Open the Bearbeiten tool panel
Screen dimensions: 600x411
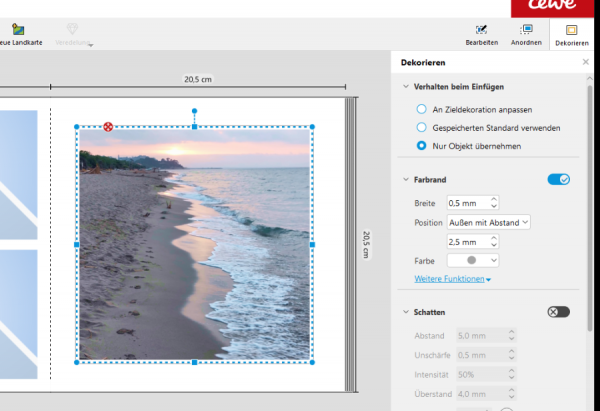coord(481,35)
